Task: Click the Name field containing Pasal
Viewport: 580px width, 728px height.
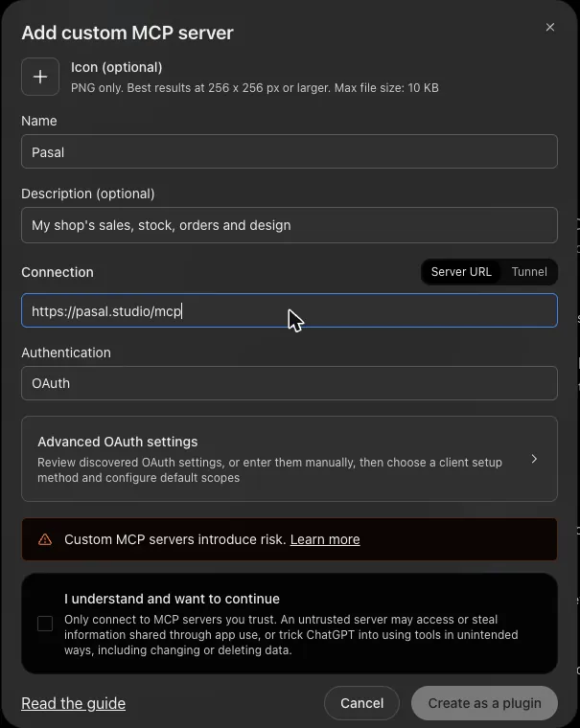Action: (290, 151)
